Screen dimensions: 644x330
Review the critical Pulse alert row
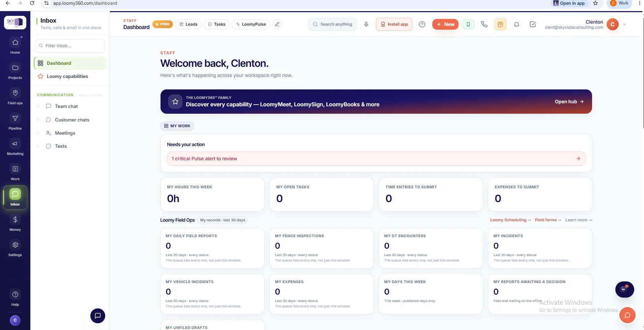point(376,159)
